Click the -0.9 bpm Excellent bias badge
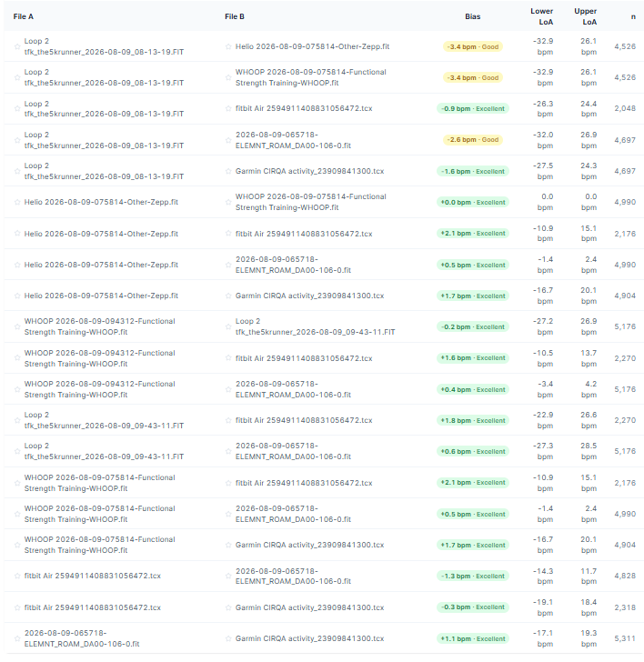Viewport: 644px width, 662px height. [x=473, y=108]
